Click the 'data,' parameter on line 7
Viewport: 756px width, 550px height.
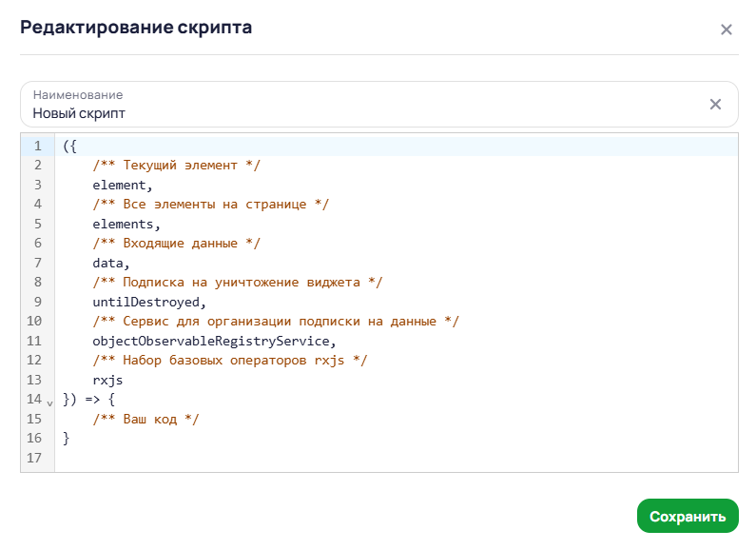point(110,263)
